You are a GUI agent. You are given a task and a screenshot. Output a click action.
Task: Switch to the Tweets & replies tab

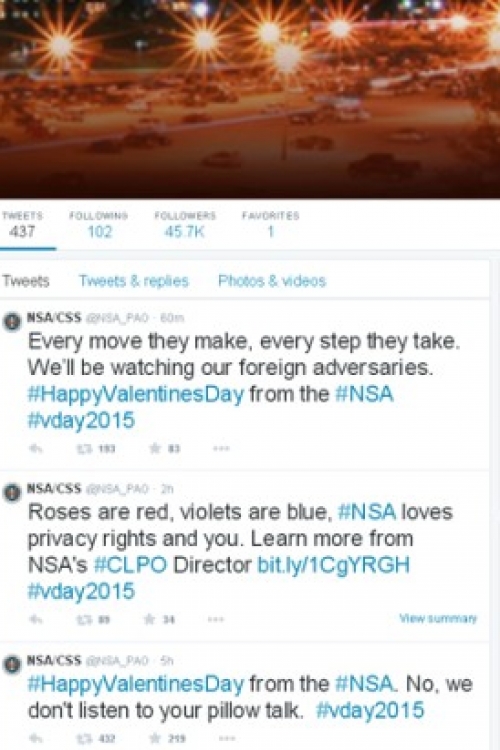click(x=133, y=281)
